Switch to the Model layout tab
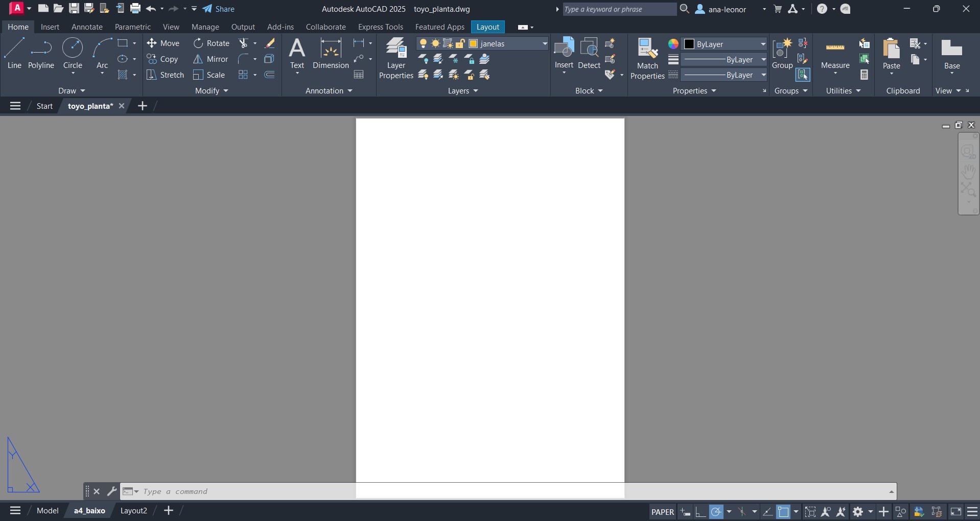Viewport: 980px width, 521px height. (48, 511)
